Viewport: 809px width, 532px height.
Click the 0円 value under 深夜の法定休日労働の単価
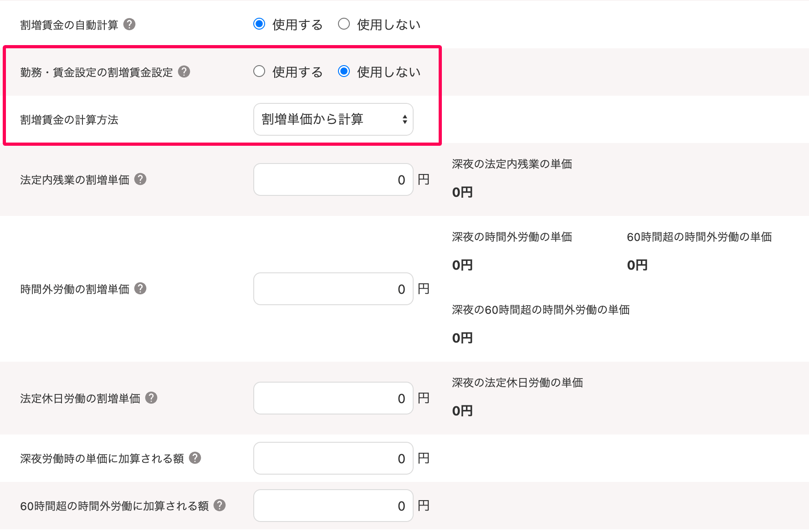point(462,411)
